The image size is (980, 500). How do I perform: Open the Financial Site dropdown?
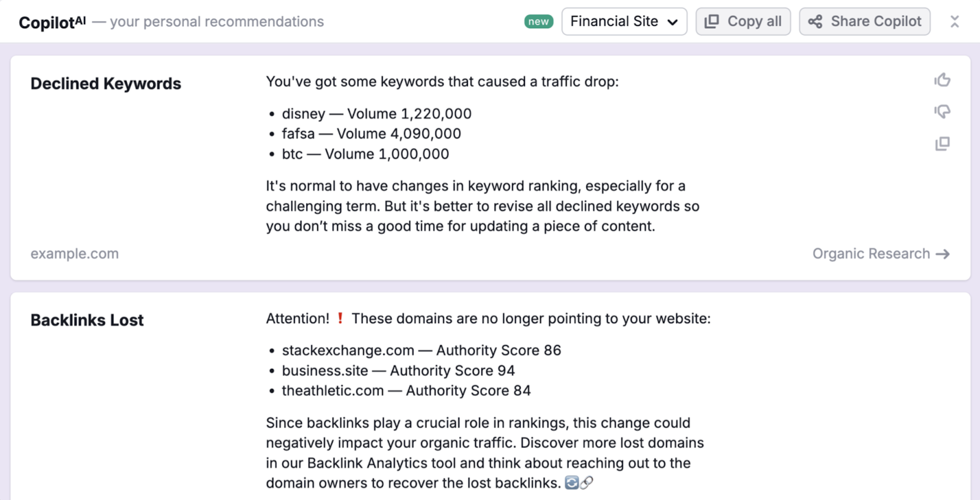[624, 21]
